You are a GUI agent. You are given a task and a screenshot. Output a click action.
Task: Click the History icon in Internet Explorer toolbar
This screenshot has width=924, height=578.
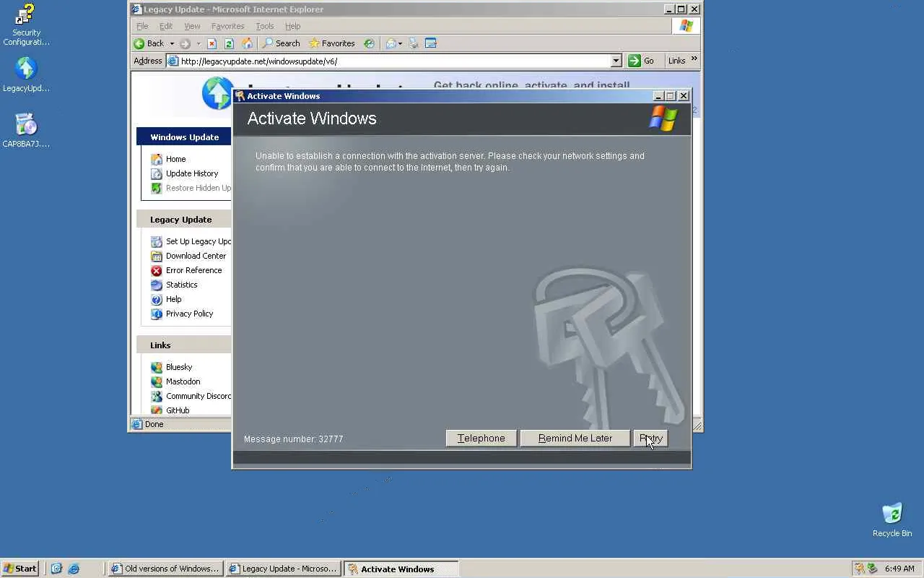coord(369,43)
